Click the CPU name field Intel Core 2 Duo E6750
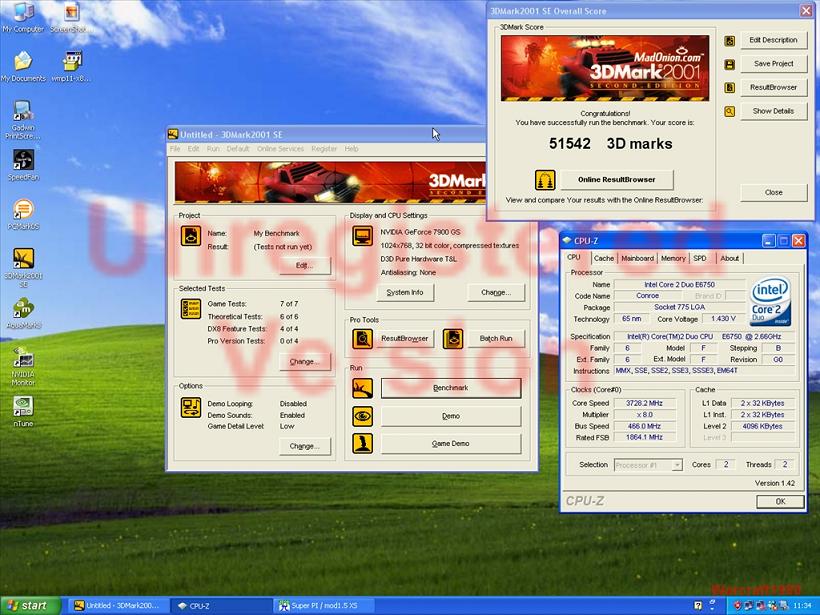Screen dimensions: 820x615 (x=679, y=285)
